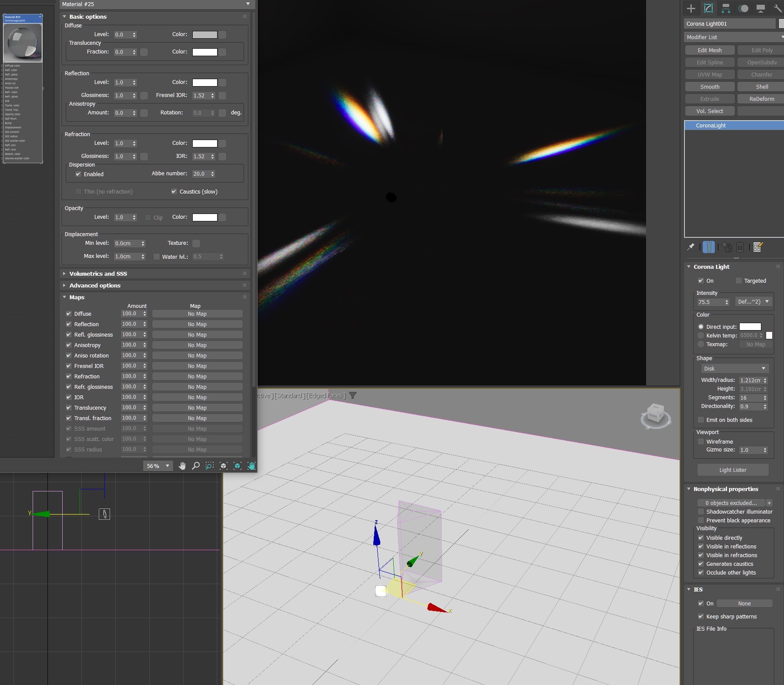Image resolution: width=784 pixels, height=685 pixels.
Task: Enable Emit on both sides
Action: click(701, 420)
